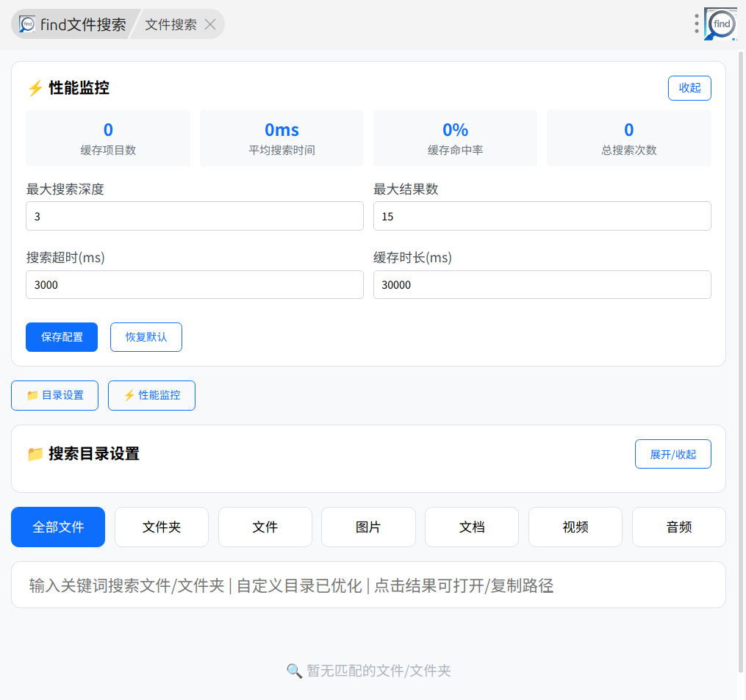Filter by 视频 type
This screenshot has height=700, width=746.
click(575, 527)
